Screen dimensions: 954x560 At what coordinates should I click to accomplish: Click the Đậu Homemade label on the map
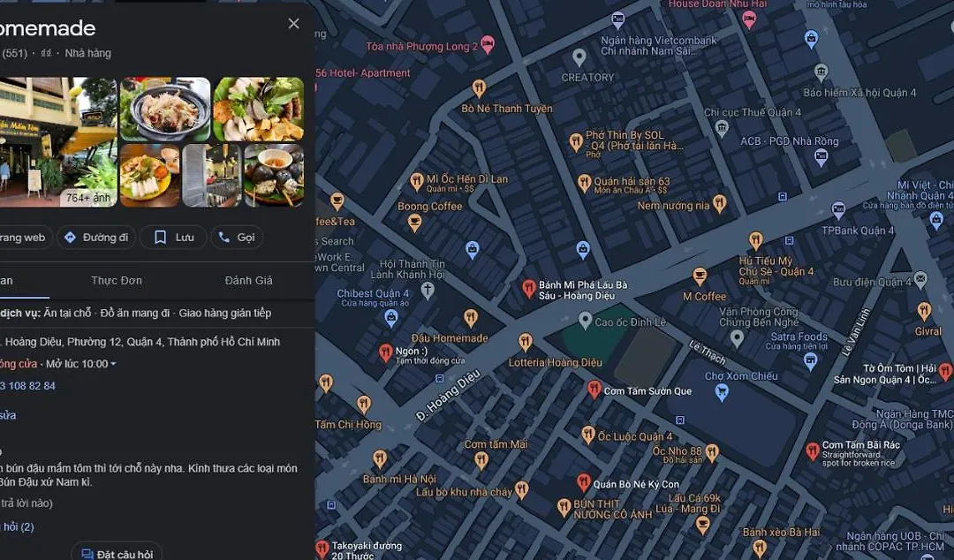click(x=450, y=338)
